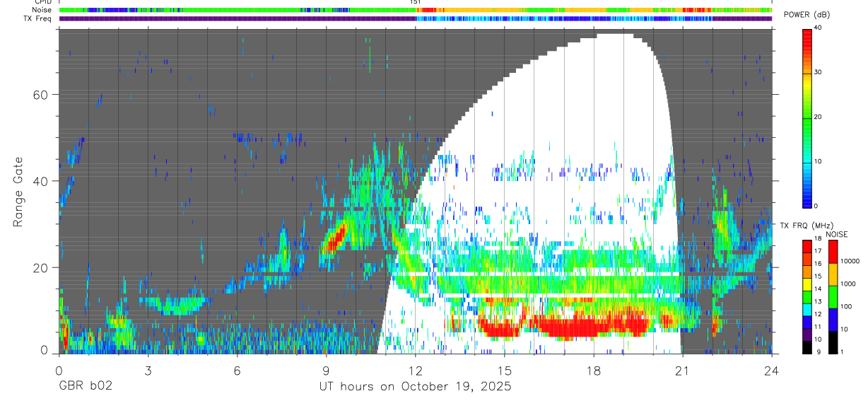The height and width of the screenshot is (401, 868).
Task: Pick the yellow 14–15 MHz TX FRQ swatch
Action: click(x=807, y=284)
